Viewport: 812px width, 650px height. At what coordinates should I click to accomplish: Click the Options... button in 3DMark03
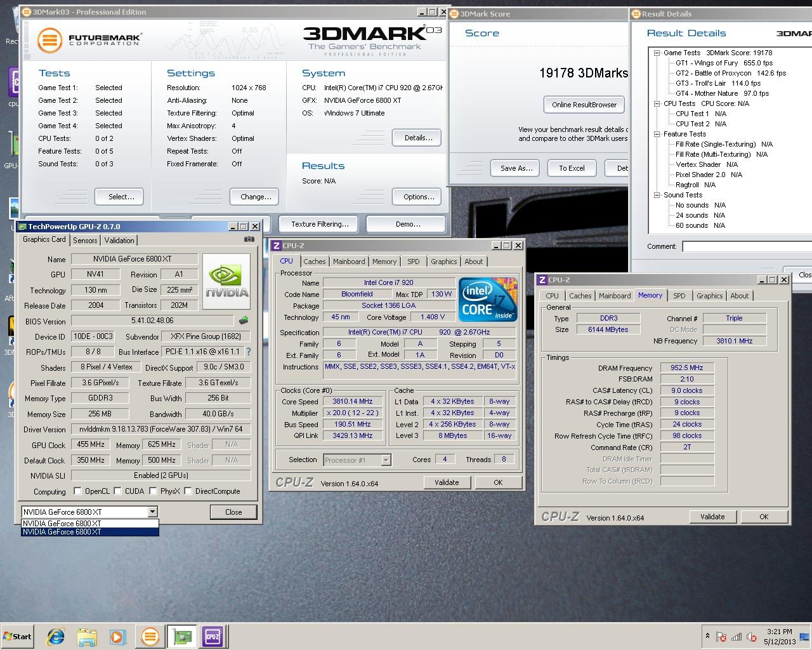coord(417,197)
